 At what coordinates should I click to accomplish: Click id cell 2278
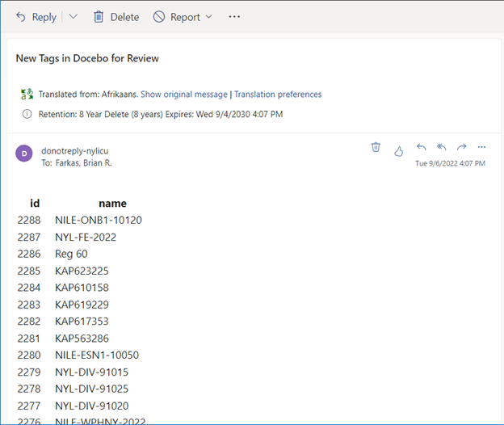click(x=29, y=389)
